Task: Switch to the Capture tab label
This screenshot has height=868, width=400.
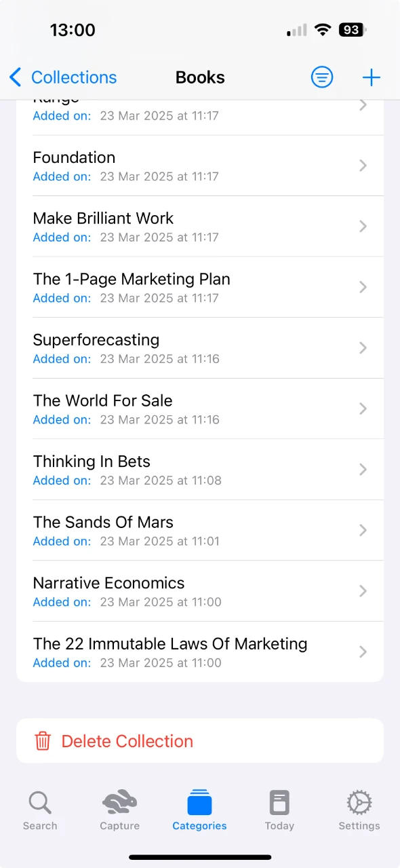Action: tap(119, 826)
